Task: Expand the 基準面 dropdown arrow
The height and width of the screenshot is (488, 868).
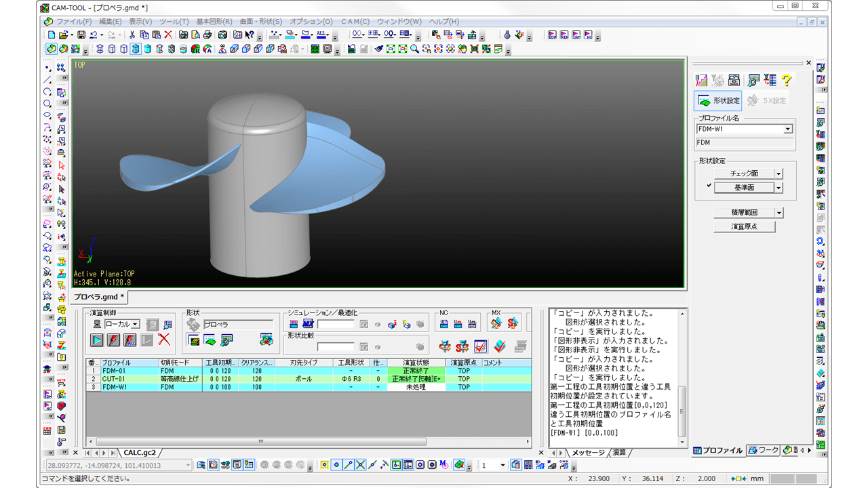Action: click(x=778, y=188)
